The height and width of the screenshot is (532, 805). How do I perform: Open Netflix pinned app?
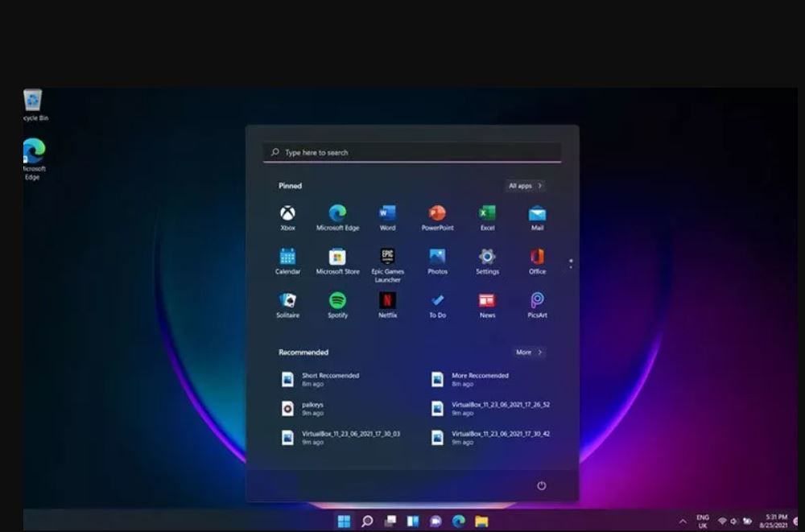coord(387,305)
